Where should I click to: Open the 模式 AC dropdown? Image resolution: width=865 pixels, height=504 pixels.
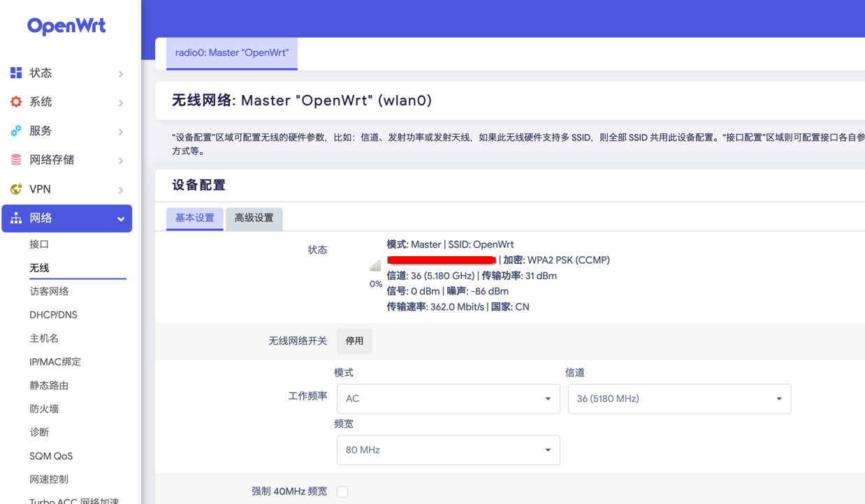point(448,399)
